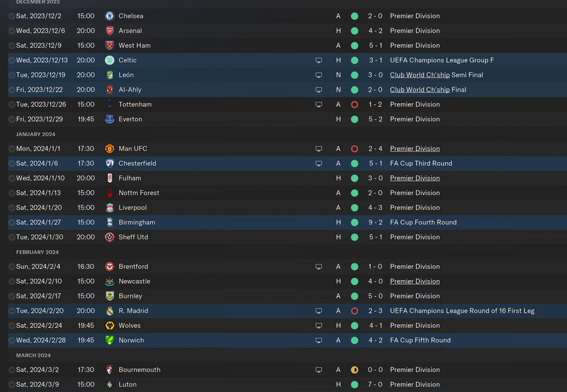Image resolution: width=567 pixels, height=392 pixels.
Task: Collapse the FEBRUARY 2024 section header
Action: point(37,252)
